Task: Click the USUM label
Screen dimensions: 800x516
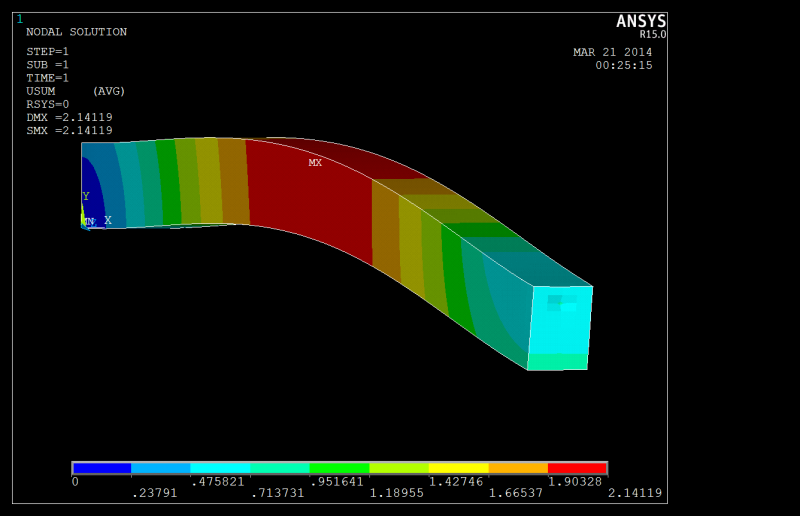Action: (x=41, y=91)
